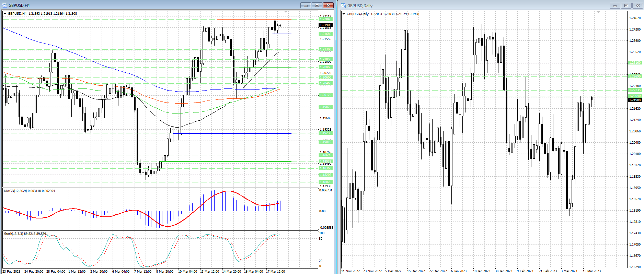Click the GBPUSD,H4 window chart icon
Image resolution: width=644 pixels, height=274 pixels.
pos(4,5)
